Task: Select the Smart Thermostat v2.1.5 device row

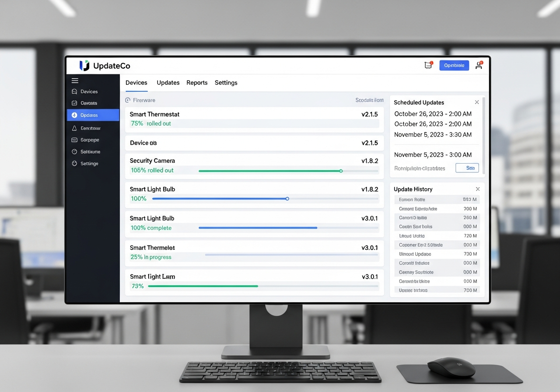Action: (x=254, y=119)
